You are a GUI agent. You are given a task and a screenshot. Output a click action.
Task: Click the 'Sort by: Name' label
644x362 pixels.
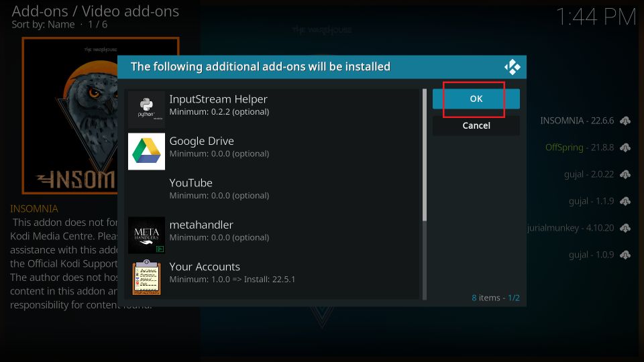[x=43, y=25]
